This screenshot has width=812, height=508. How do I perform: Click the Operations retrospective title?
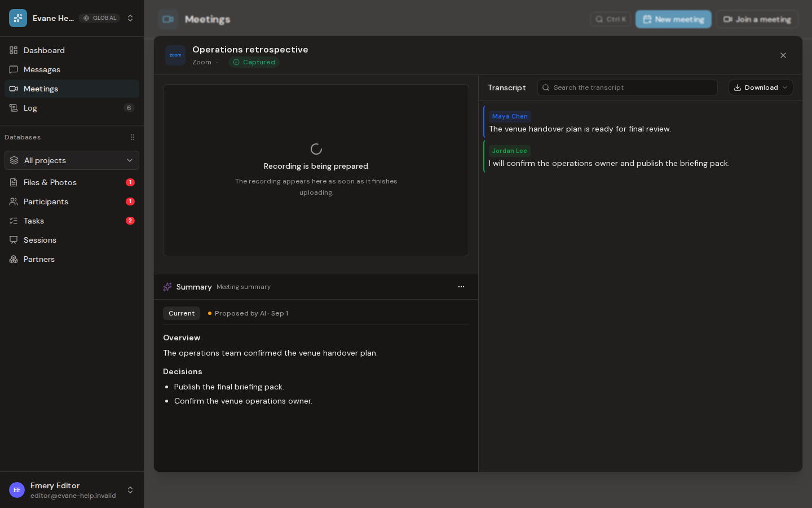tap(250, 50)
